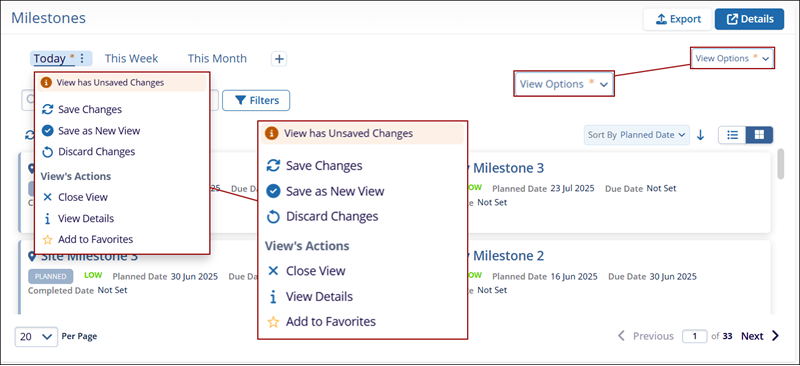
Task: Click the total pages text 'of 33'
Action: point(722,336)
